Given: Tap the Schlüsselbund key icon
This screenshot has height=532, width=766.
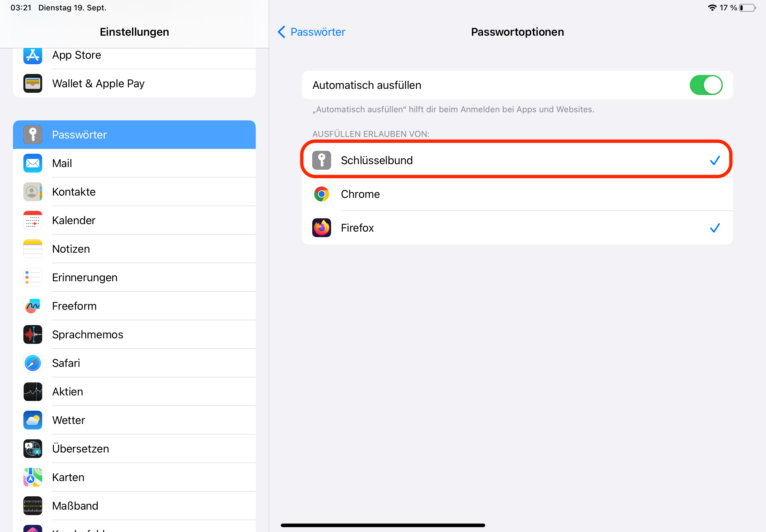Looking at the screenshot, I should pyautogui.click(x=321, y=160).
